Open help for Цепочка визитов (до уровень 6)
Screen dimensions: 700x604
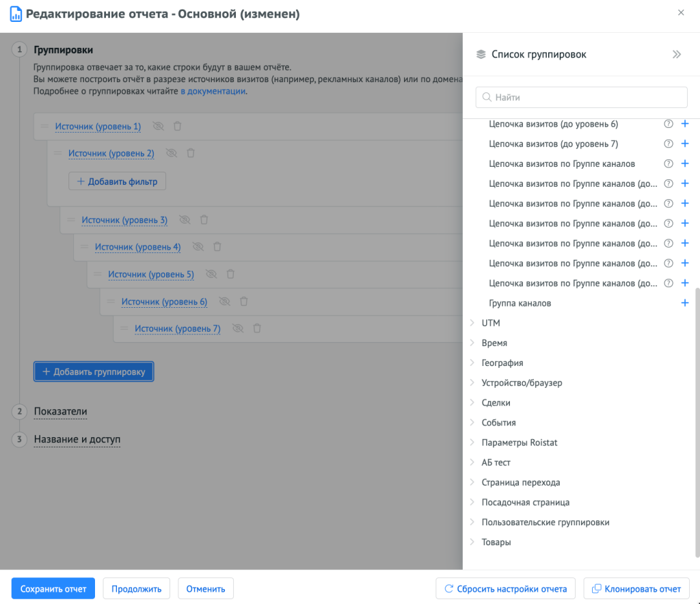click(669, 124)
